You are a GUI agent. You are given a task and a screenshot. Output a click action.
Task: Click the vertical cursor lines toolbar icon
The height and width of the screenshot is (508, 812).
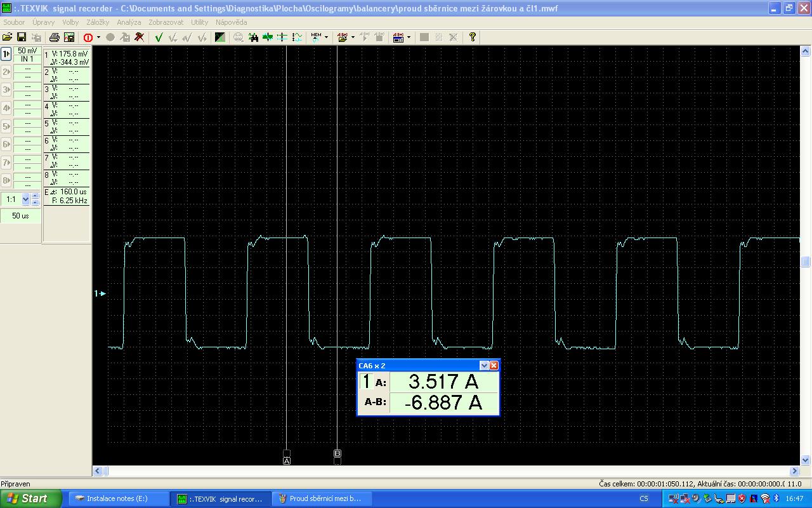click(282, 37)
